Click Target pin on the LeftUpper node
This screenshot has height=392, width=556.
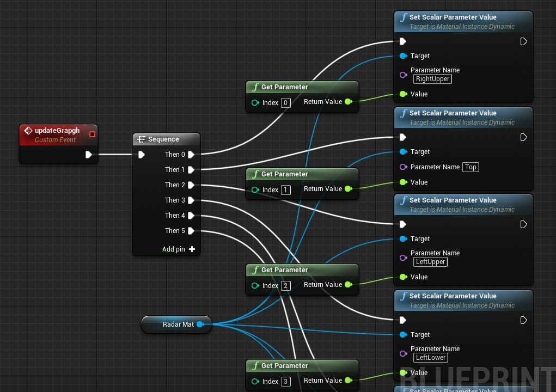[403, 239]
